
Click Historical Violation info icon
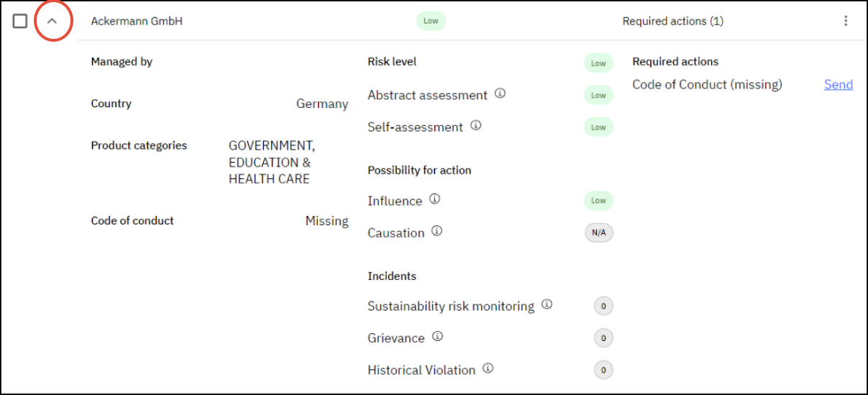click(x=488, y=368)
